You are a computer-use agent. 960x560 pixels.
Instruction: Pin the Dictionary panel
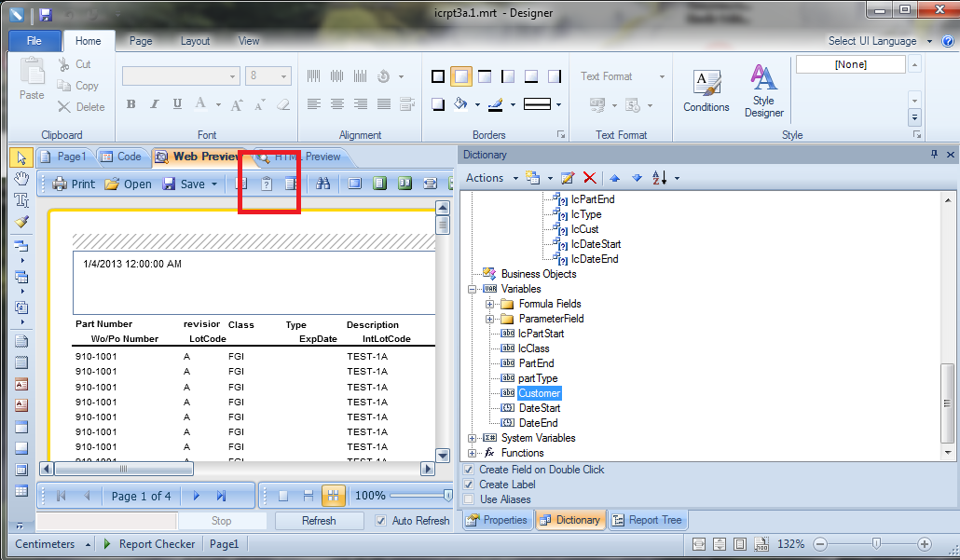[934, 155]
